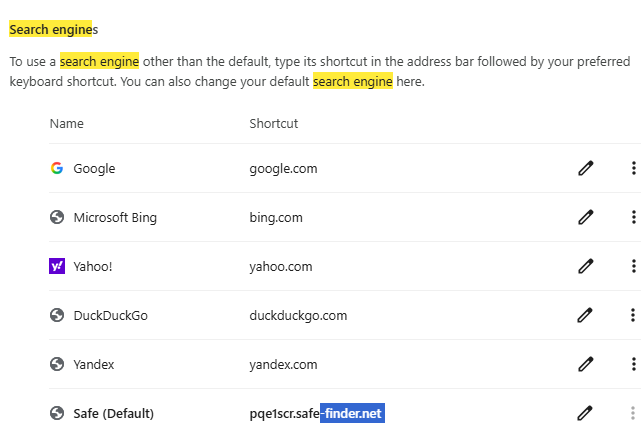This screenshot has width=641, height=433.
Task: Click the Name column header
Action: (66, 124)
